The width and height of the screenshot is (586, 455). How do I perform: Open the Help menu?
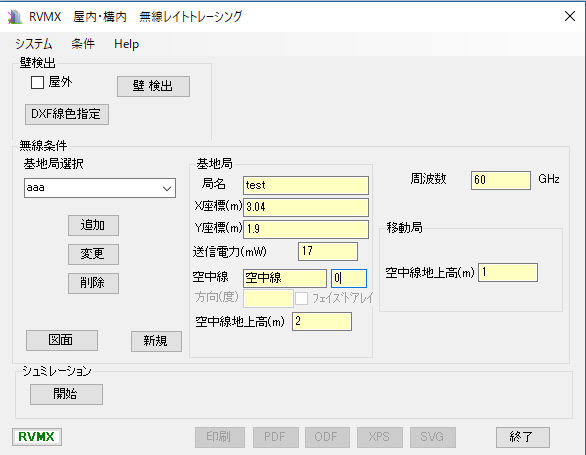tap(126, 44)
